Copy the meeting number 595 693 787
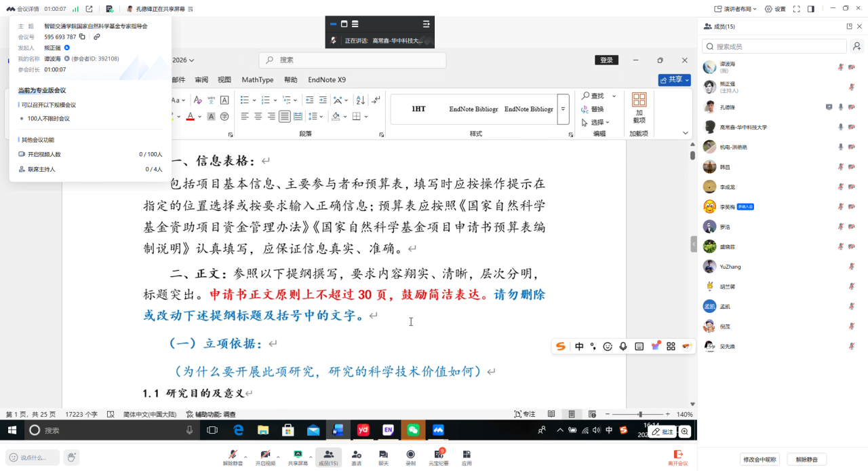 point(82,37)
